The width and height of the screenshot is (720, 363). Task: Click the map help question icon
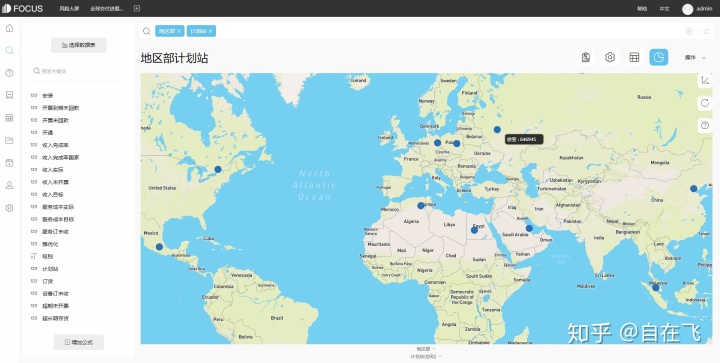click(705, 125)
